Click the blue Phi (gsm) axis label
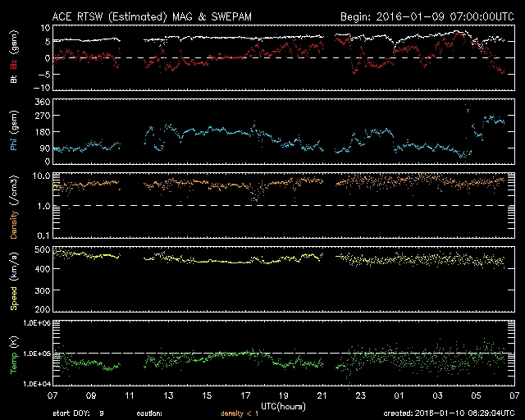This screenshot has height=420, width=525. 14,135
